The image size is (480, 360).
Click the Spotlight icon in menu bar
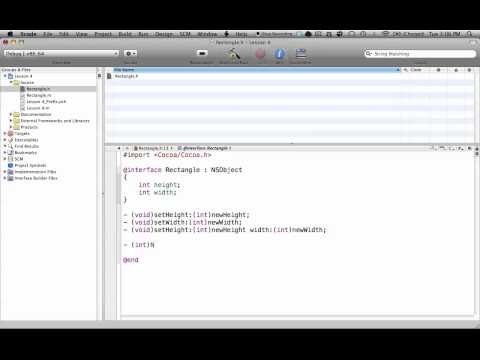[470, 34]
